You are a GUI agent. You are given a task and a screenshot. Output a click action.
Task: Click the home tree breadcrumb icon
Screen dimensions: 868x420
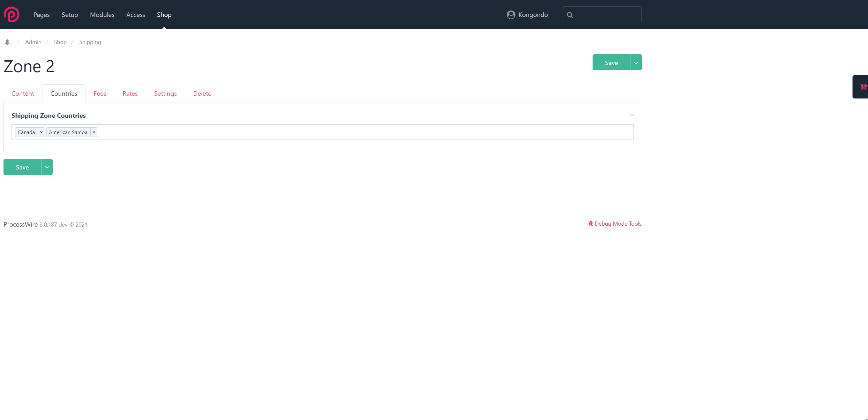(7, 42)
